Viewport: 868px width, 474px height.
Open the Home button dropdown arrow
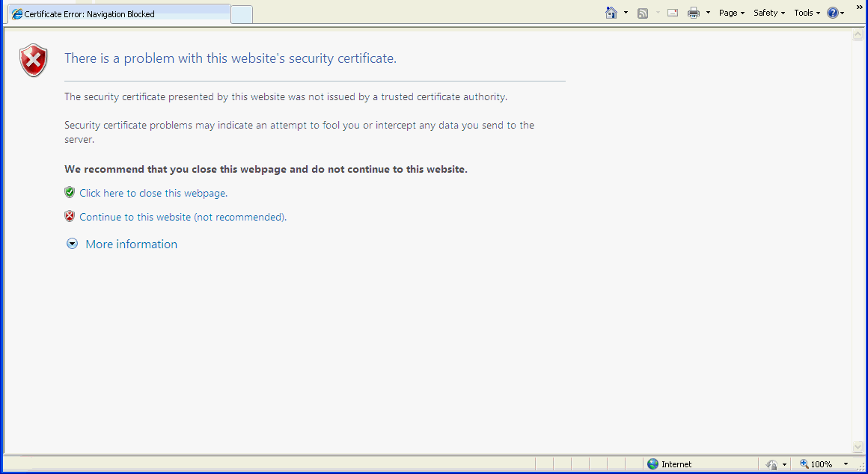(626, 13)
